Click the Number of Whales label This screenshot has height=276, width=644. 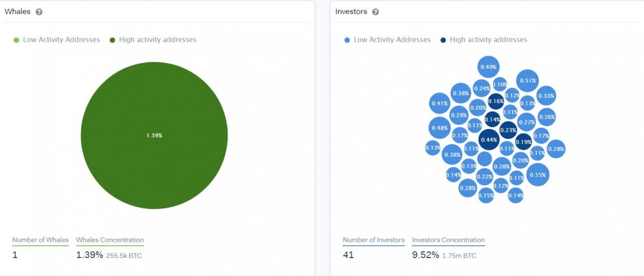(x=40, y=240)
